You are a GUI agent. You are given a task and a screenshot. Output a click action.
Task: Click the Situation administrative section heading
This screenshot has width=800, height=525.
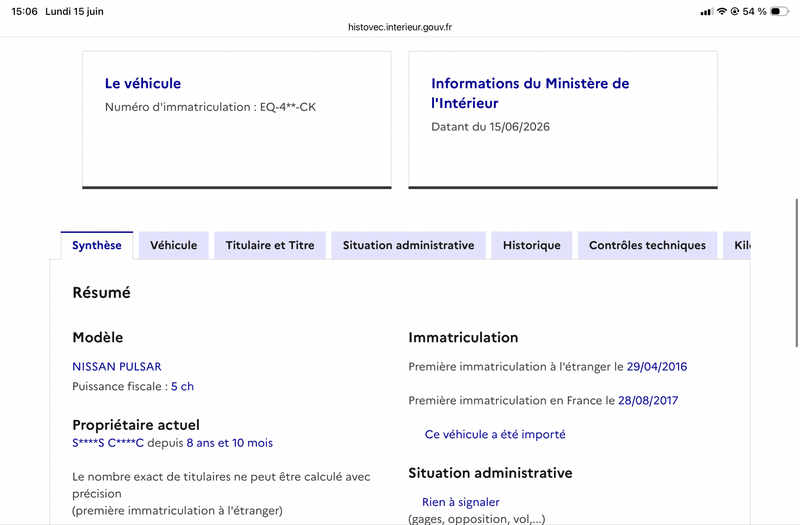pos(490,473)
